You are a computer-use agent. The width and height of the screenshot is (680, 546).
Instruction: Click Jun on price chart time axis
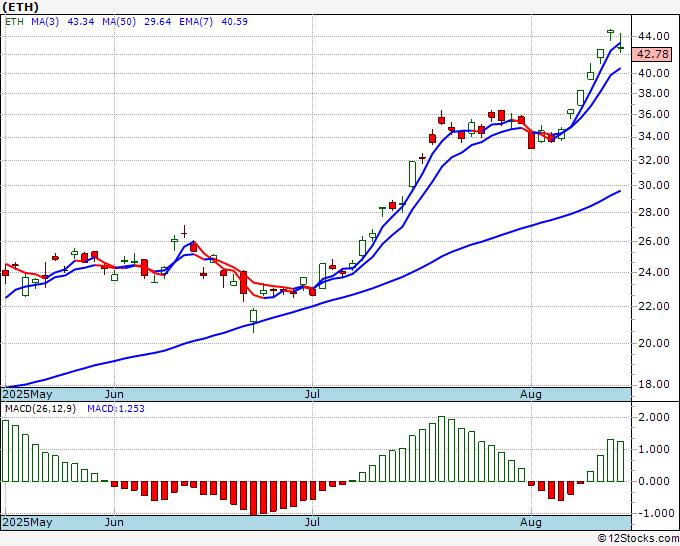tap(114, 395)
